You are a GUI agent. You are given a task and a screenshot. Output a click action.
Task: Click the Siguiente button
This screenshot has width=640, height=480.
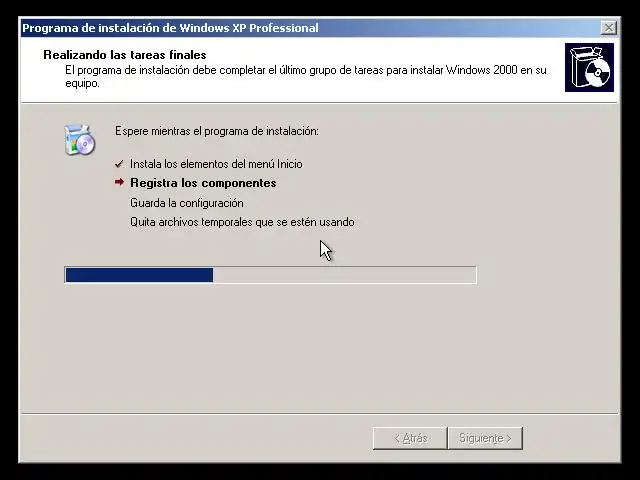point(485,438)
